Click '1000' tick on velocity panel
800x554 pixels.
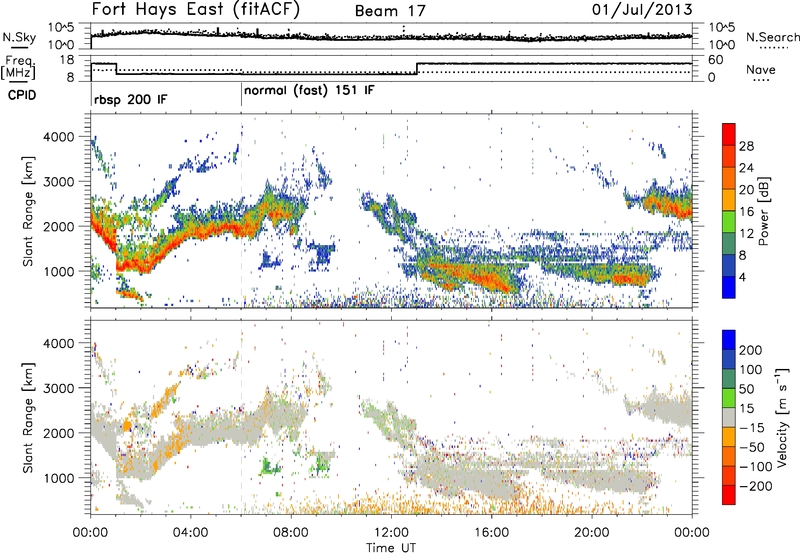tap(58, 478)
